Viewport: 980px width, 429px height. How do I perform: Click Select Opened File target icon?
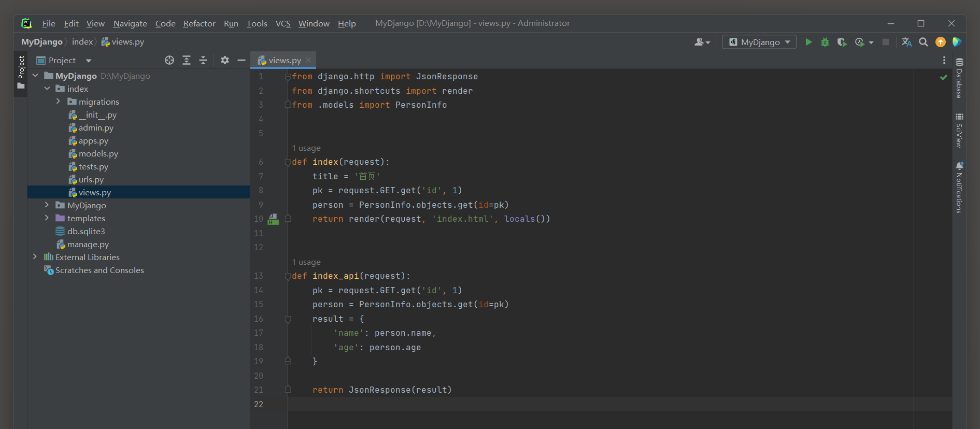169,60
